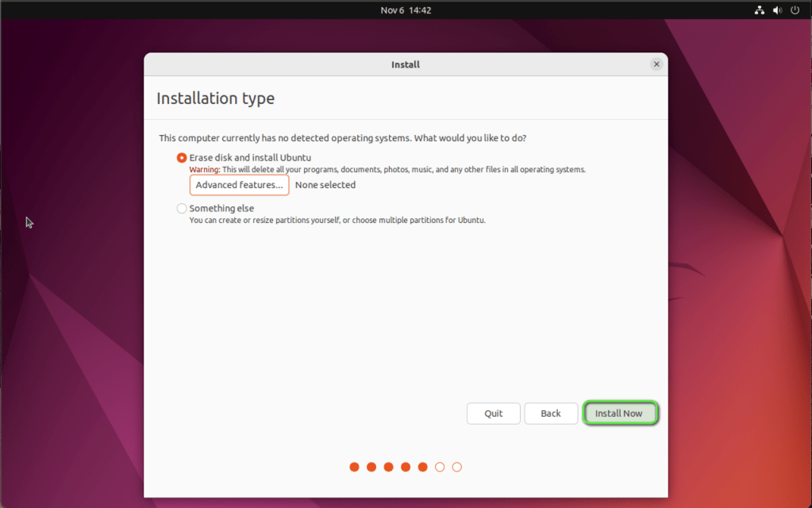Click the third progress step dot
The width and height of the screenshot is (812, 508).
click(x=388, y=467)
